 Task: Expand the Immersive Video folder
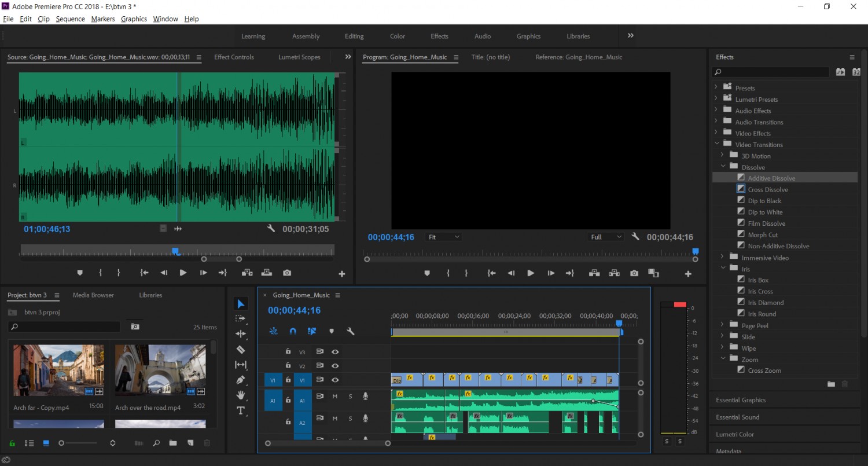[722, 257]
